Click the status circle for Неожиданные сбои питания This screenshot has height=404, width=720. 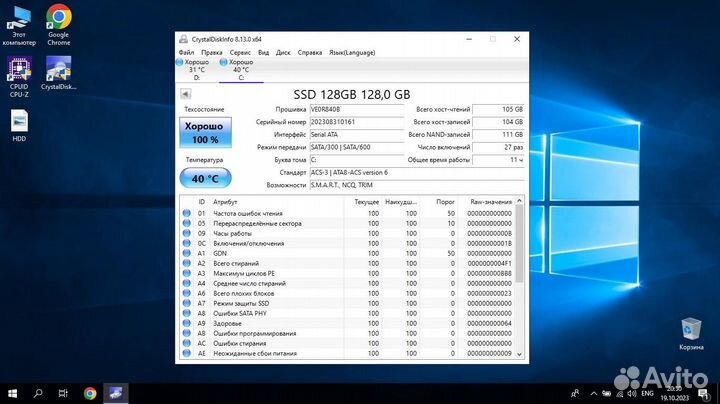(x=186, y=354)
